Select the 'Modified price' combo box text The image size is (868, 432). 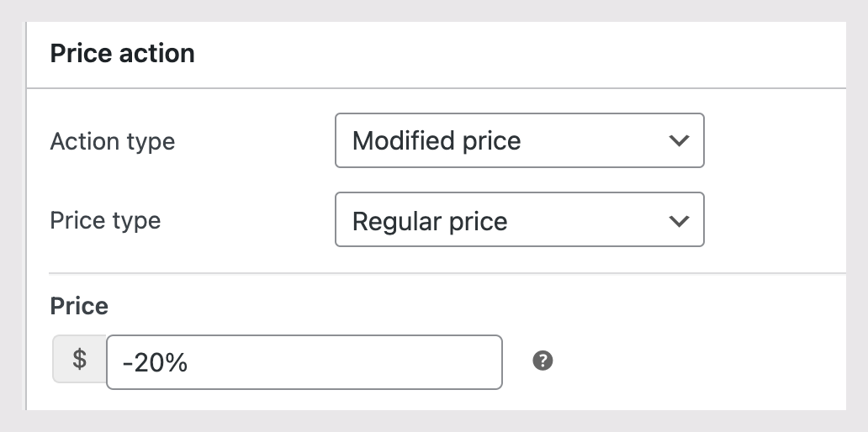click(x=437, y=141)
